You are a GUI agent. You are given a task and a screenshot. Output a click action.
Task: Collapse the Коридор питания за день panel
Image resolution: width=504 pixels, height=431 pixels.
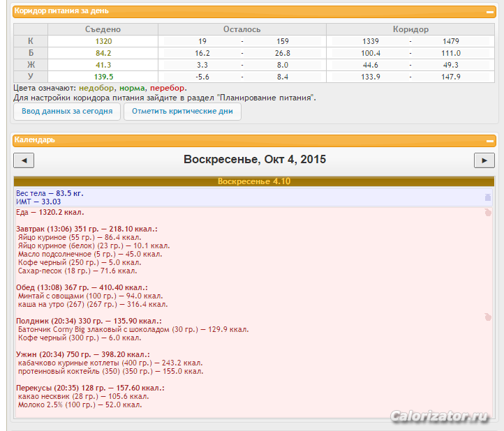click(x=490, y=12)
